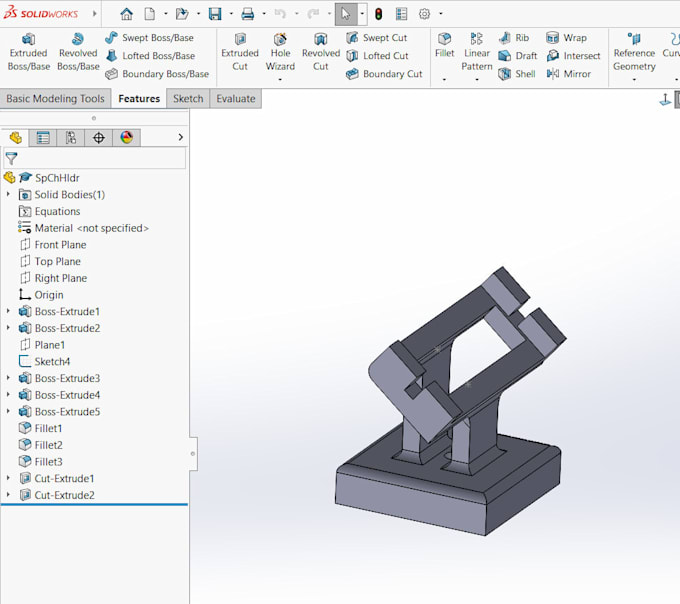Open the Basic Modeling Tools tab
This screenshot has width=680, height=604.
coord(55,98)
